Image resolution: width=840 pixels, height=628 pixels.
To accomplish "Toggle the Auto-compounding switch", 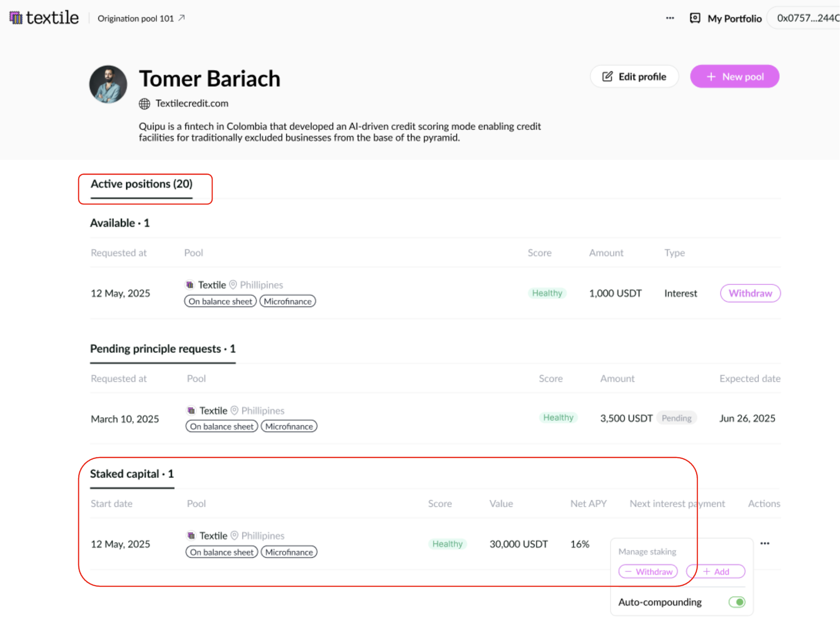I will click(737, 602).
